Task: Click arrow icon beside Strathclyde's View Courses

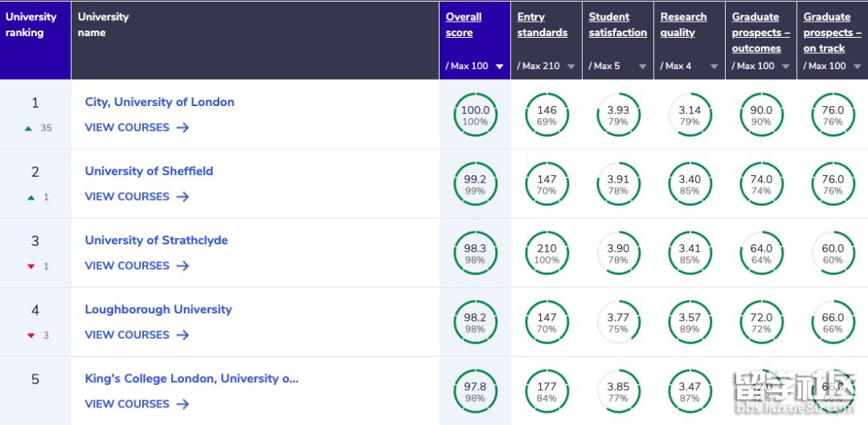Action: (x=182, y=266)
